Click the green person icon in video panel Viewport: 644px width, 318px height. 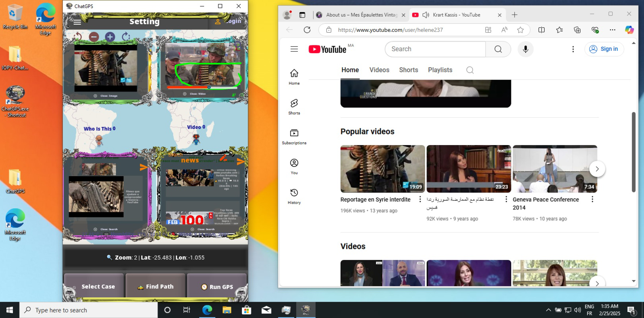pos(233,95)
